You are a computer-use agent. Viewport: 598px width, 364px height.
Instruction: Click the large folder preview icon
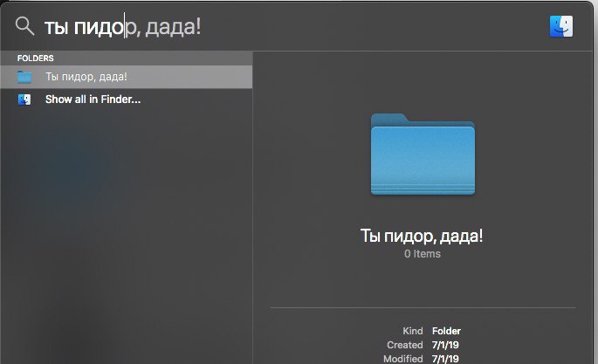pos(423,154)
